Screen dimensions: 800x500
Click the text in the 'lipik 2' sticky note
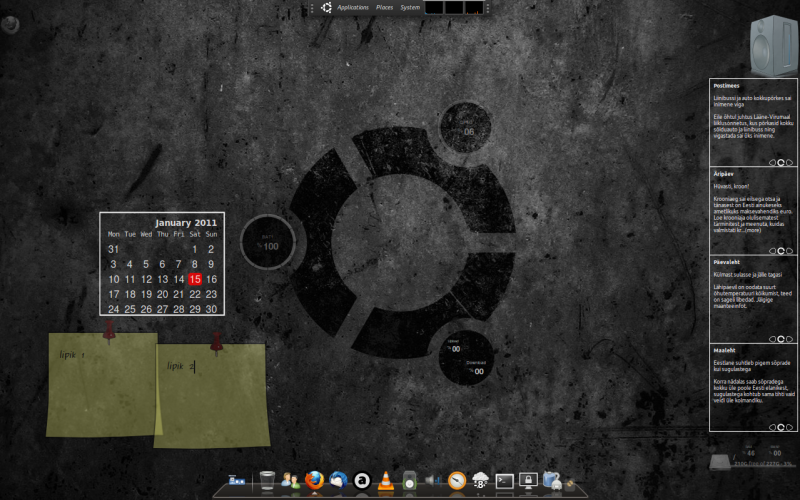181,366
